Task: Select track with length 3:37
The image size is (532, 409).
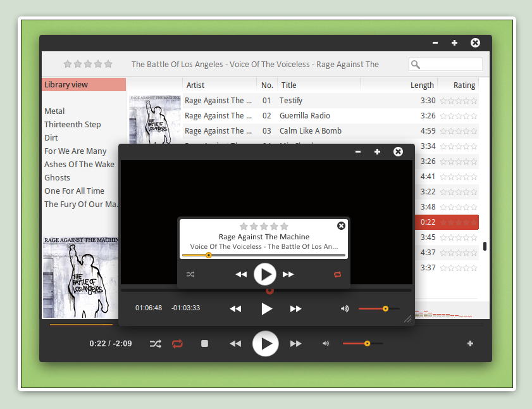Action: pos(447,268)
